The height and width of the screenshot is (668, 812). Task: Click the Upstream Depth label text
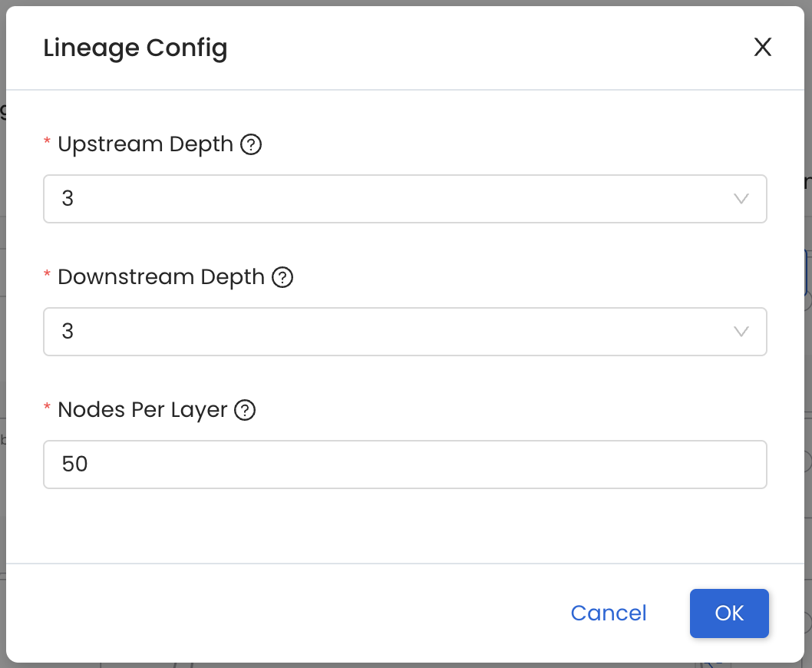(145, 144)
